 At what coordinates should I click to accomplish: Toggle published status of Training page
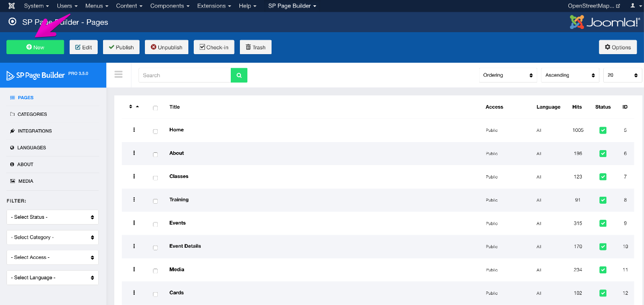coord(603,200)
